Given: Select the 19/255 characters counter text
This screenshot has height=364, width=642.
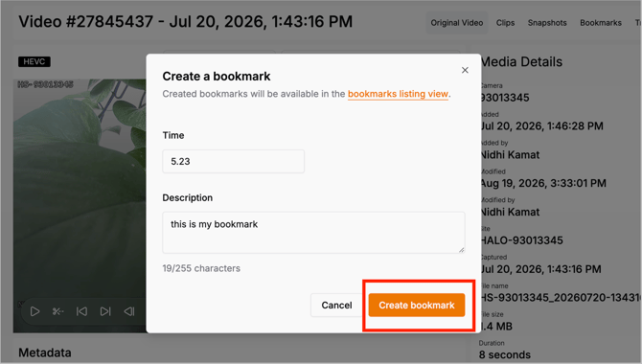Looking at the screenshot, I should coord(201,268).
